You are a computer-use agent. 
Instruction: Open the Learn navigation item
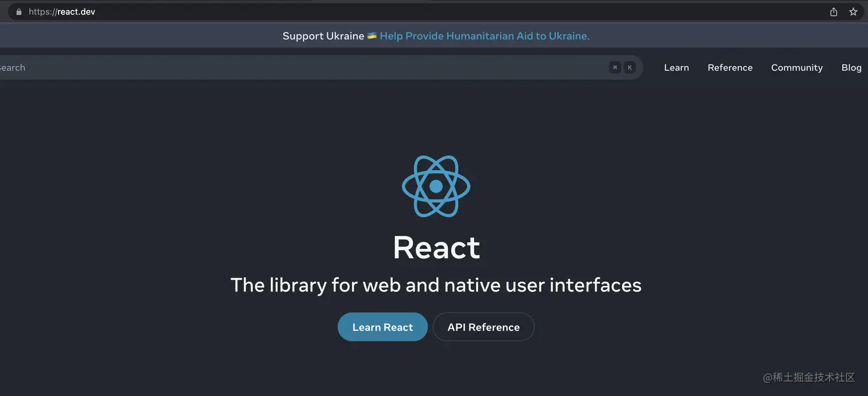[x=676, y=67]
